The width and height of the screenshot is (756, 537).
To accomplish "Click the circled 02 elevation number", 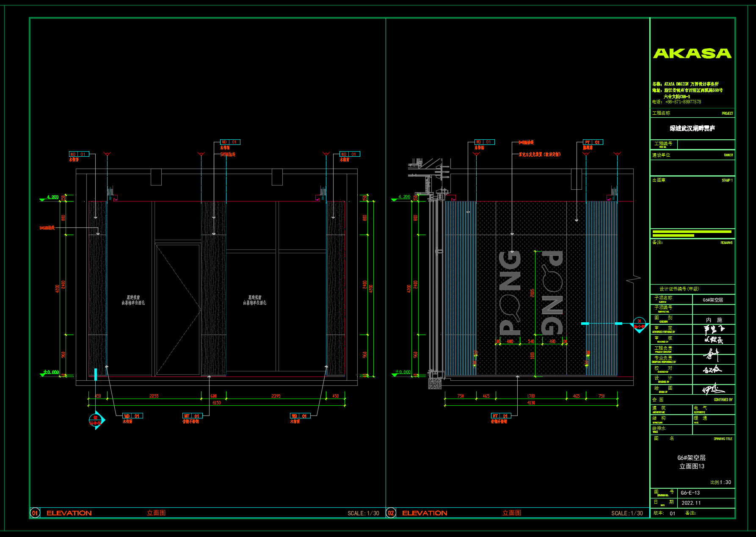I will (391, 513).
